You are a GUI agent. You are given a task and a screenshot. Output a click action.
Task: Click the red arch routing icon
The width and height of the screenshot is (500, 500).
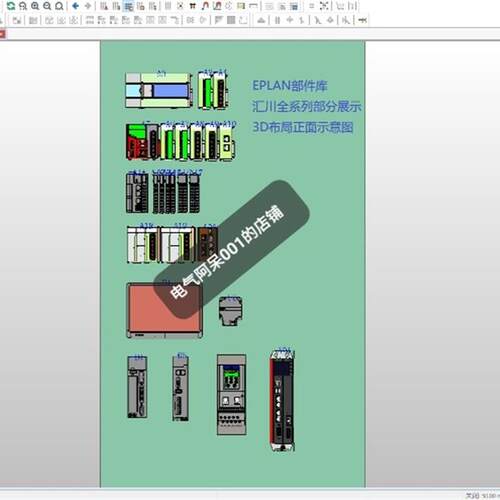tap(205, 6)
